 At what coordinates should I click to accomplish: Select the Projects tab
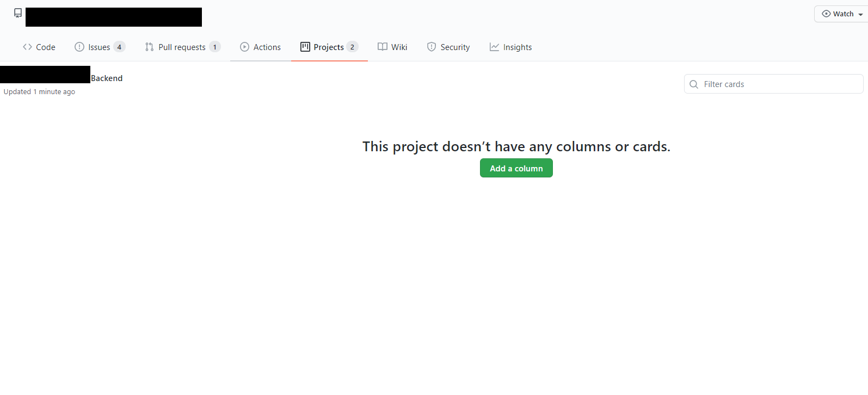[x=329, y=47]
